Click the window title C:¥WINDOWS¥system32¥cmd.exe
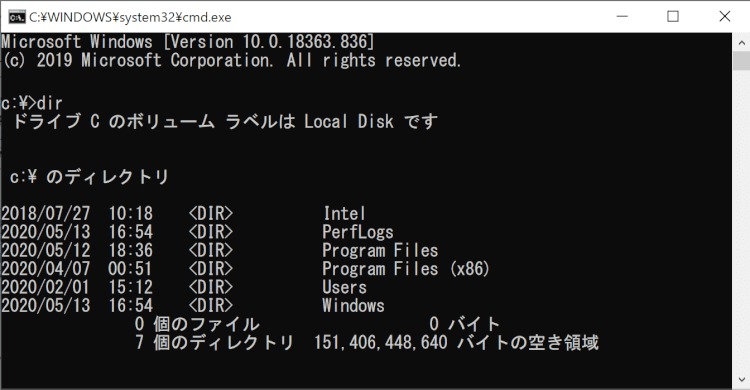 130,18
